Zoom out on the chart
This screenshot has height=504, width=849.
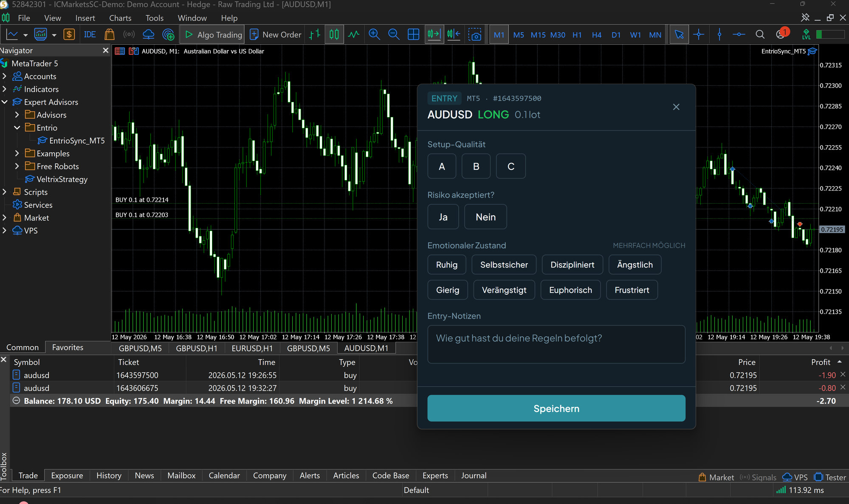point(394,34)
